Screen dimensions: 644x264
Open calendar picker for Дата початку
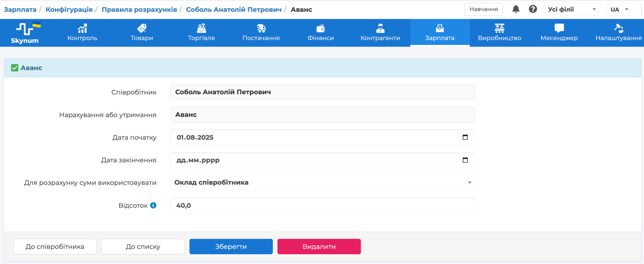(465, 138)
